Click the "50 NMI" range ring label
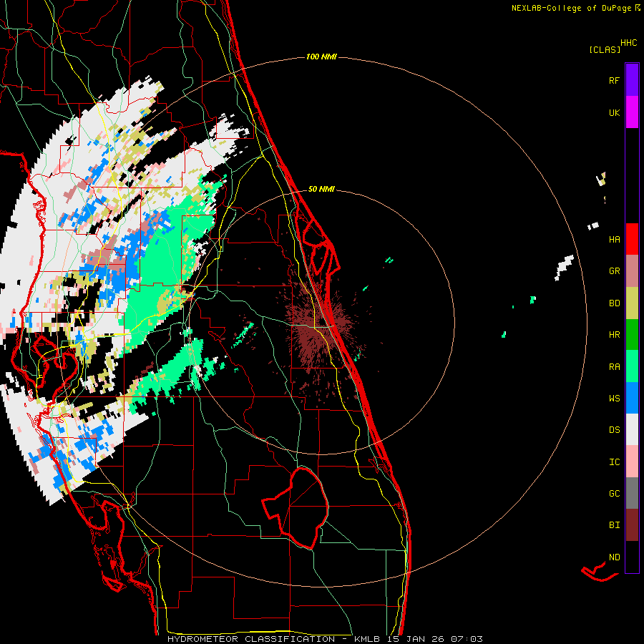Image resolution: width=644 pixels, height=644 pixels. point(321,189)
